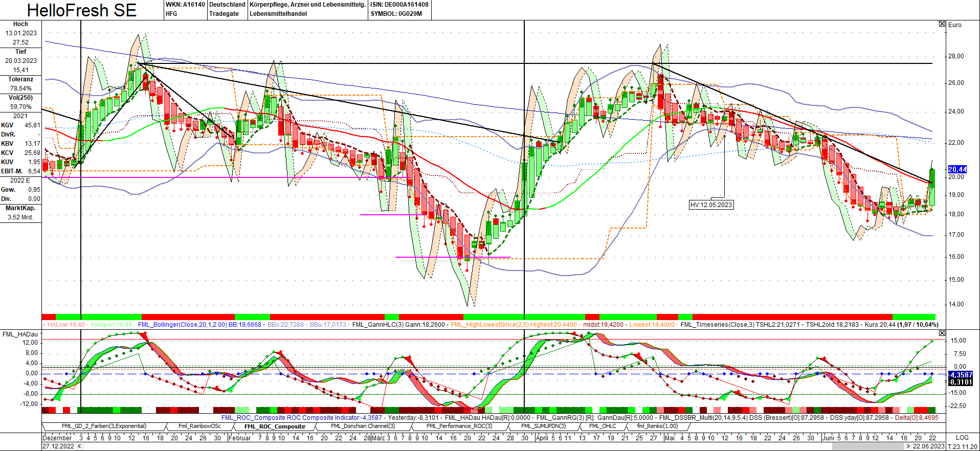Select the HV:12.05.2023 annotation label

[x=711, y=205]
